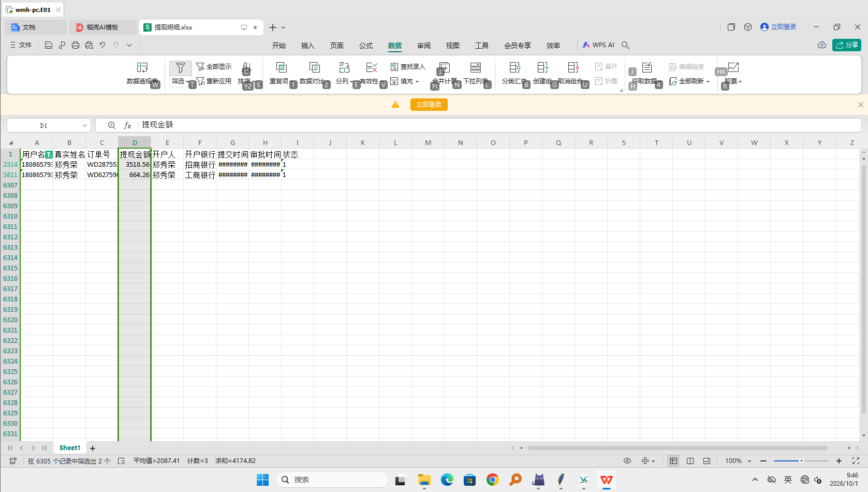
Task: Click the orange 立即登录 button
Action: point(429,105)
